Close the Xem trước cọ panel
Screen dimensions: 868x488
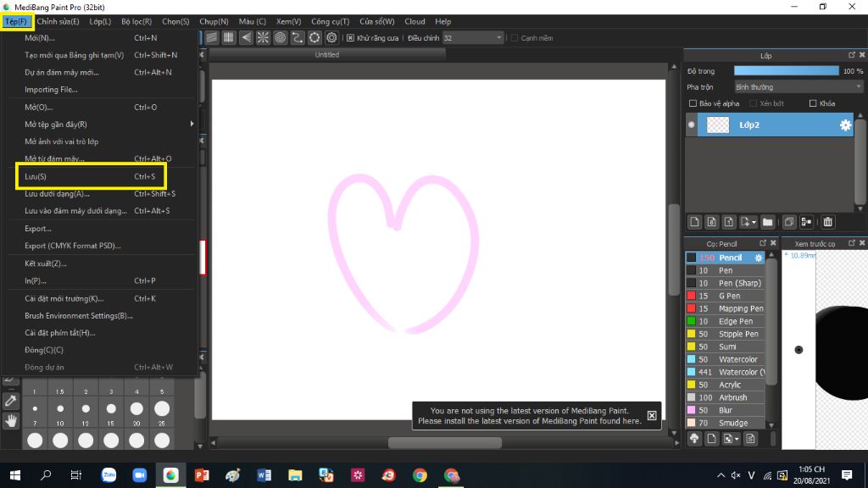861,243
